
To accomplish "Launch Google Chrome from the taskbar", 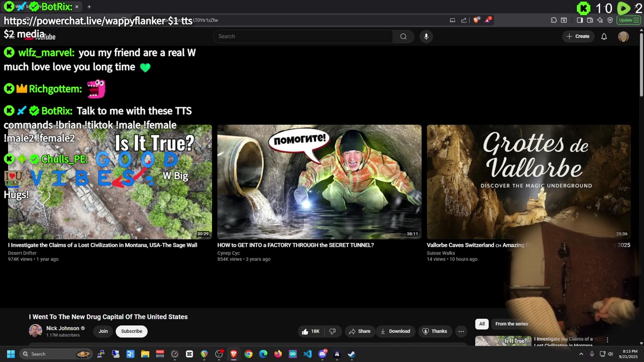I will point(249,354).
